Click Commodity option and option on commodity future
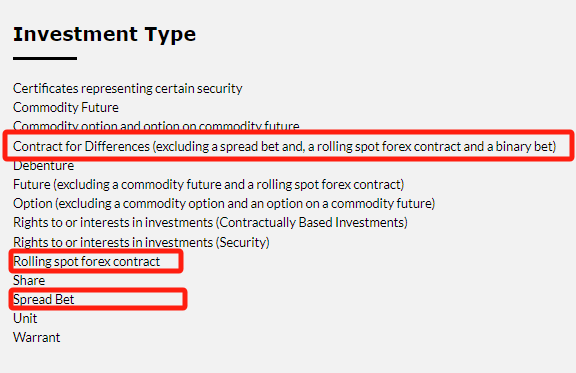Viewport: 576px width, 373px height. (156, 126)
